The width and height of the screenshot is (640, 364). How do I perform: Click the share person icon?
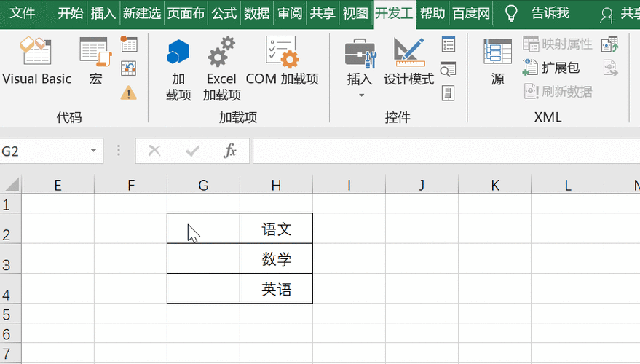coord(607,15)
